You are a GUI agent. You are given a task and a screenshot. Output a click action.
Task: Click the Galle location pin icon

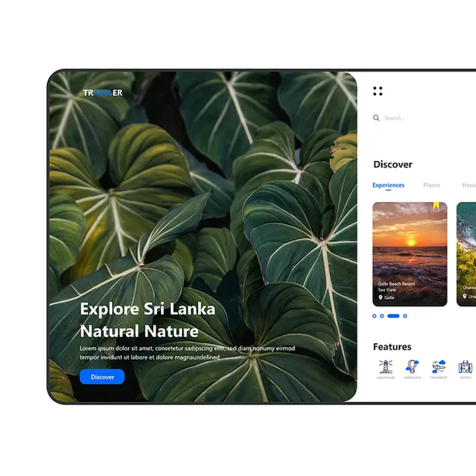[380, 297]
